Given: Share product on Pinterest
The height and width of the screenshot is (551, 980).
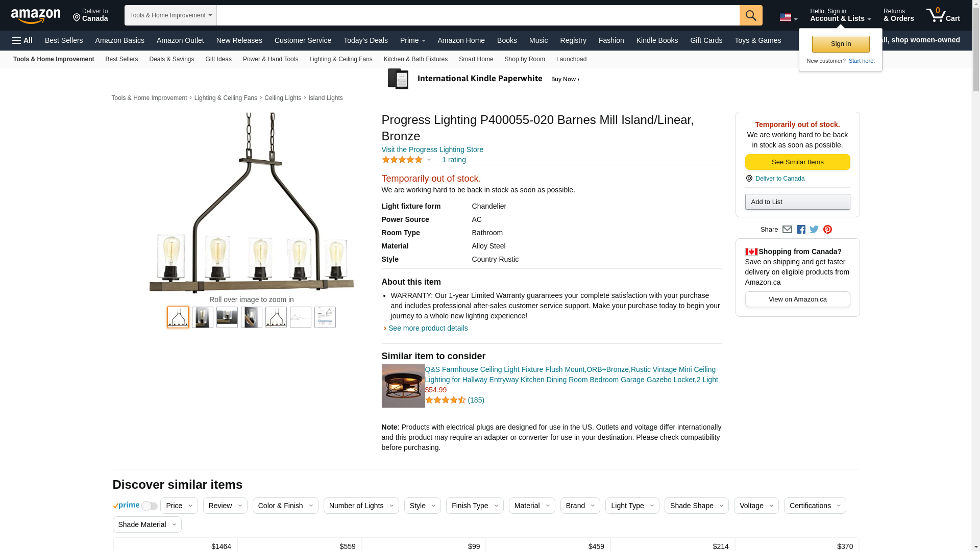Looking at the screenshot, I should [x=827, y=230].
